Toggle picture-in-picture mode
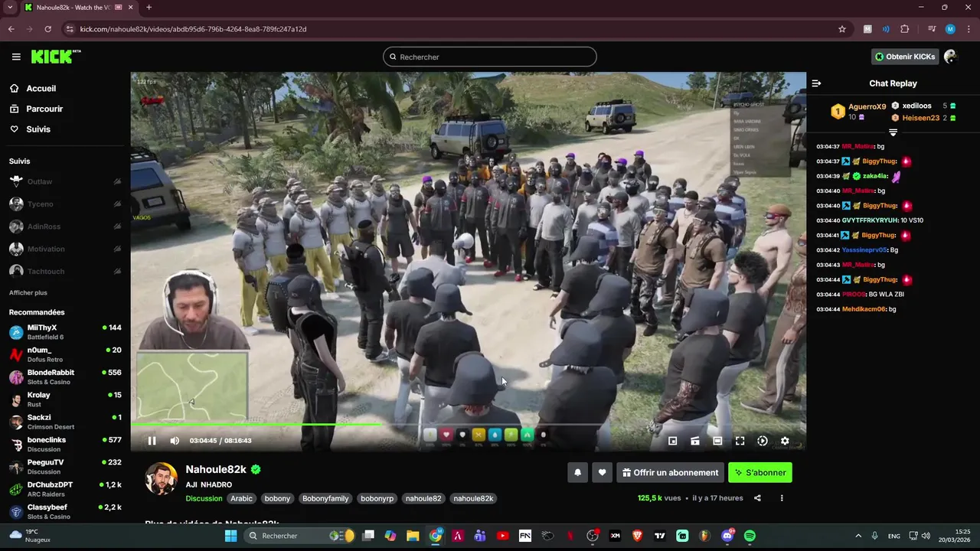The width and height of the screenshot is (980, 551). [x=672, y=441]
